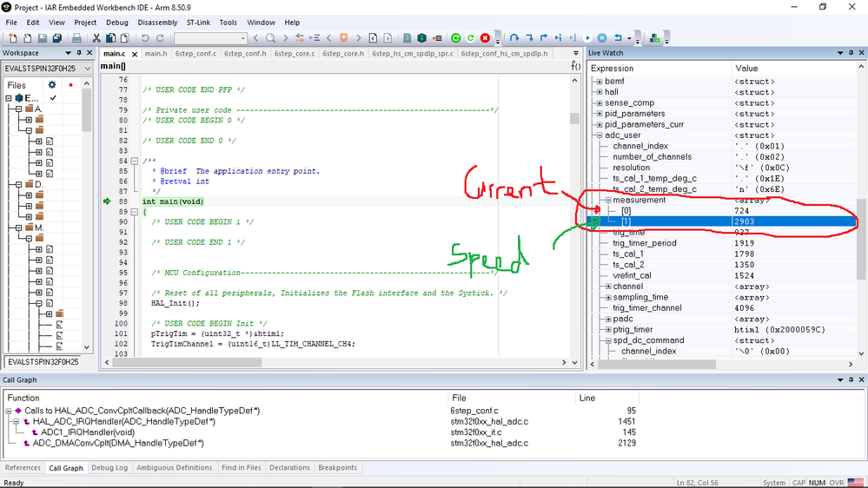Click the Print icon in toolbar
The height and width of the screenshot is (488, 868).
pyautogui.click(x=76, y=38)
